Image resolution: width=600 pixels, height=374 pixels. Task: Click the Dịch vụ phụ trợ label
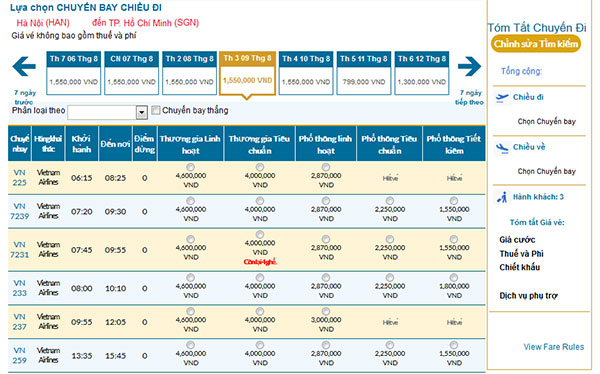click(x=528, y=296)
